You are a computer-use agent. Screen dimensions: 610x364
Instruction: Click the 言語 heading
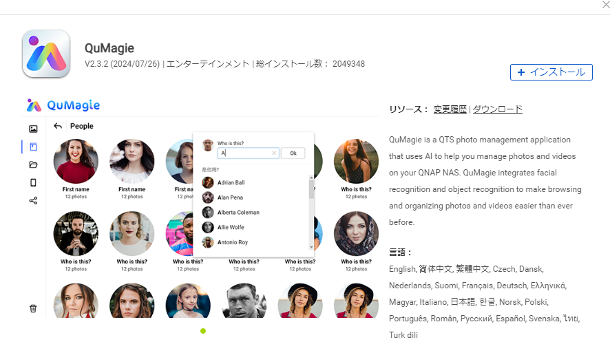pyautogui.click(x=400, y=253)
